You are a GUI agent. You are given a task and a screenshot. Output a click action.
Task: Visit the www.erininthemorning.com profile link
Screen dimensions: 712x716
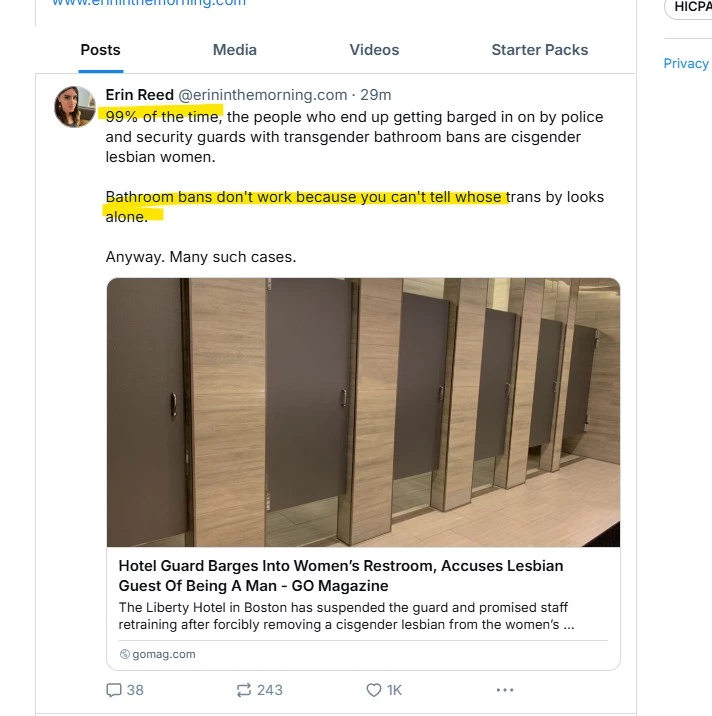tap(148, 3)
